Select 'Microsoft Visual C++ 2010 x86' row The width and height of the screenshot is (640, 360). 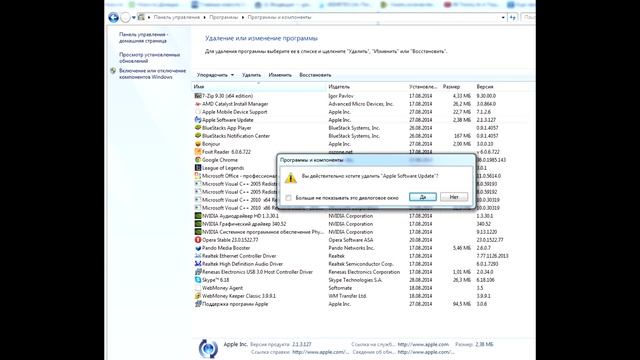[235, 208]
